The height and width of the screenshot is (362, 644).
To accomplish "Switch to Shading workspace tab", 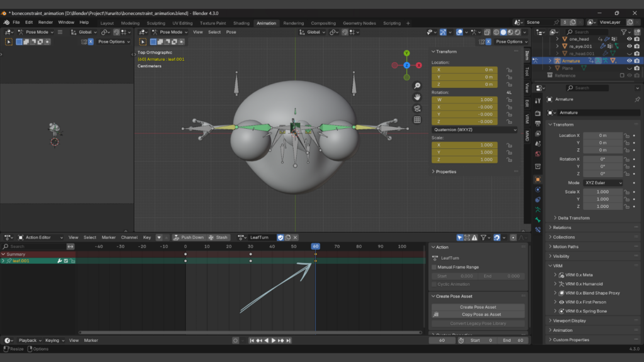I will 241,23.
